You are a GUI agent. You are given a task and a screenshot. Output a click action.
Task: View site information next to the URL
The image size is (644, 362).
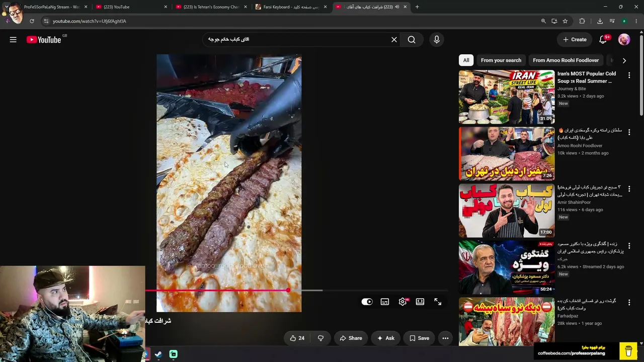pyautogui.click(x=46, y=21)
